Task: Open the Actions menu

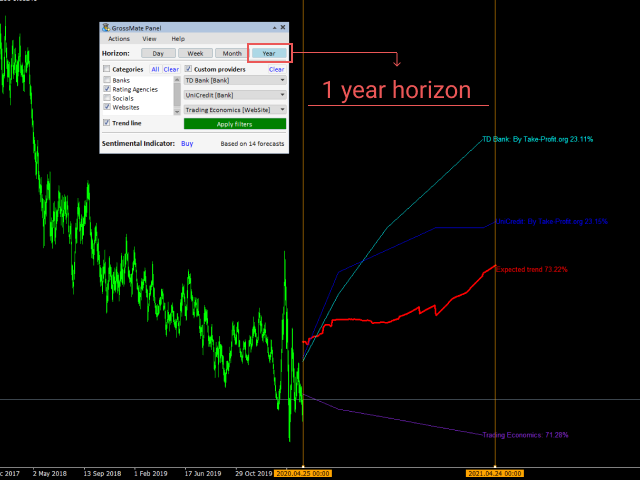Action: tap(119, 39)
